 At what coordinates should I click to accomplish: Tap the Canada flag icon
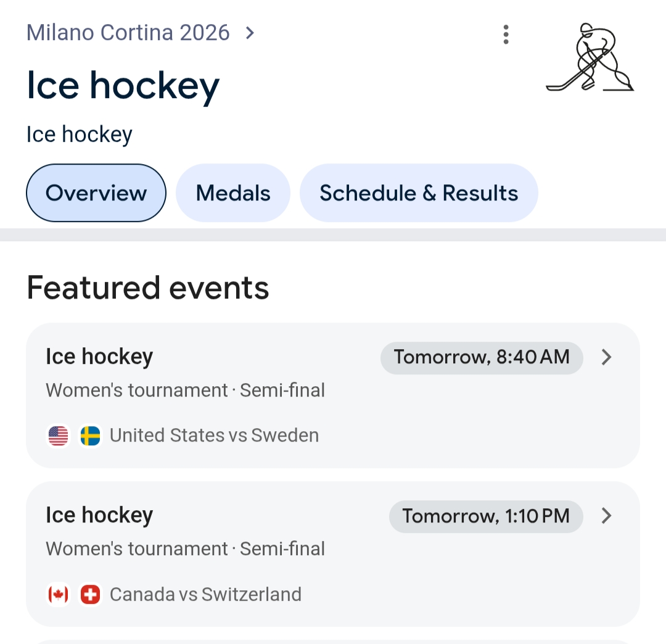click(x=59, y=595)
